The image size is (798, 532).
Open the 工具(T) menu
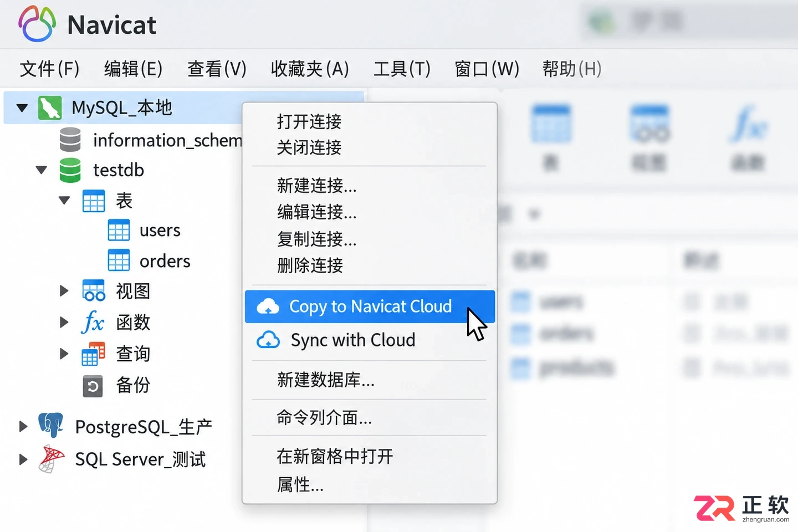(x=402, y=69)
